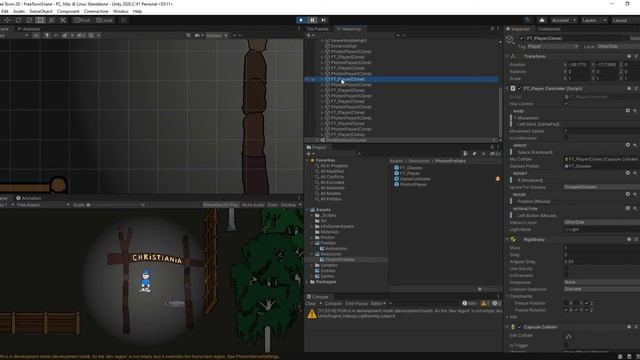Open the Free Aspect dropdown
640x360 pixels.
pyautogui.click(x=43, y=205)
